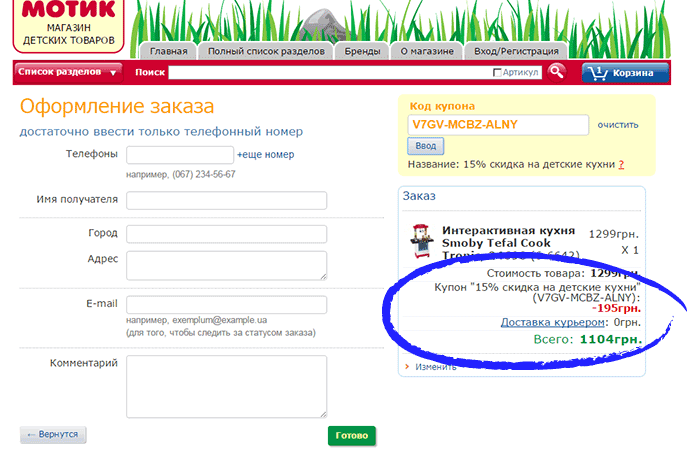Open the Бренды tab
The height and width of the screenshot is (468, 687).
(x=363, y=51)
